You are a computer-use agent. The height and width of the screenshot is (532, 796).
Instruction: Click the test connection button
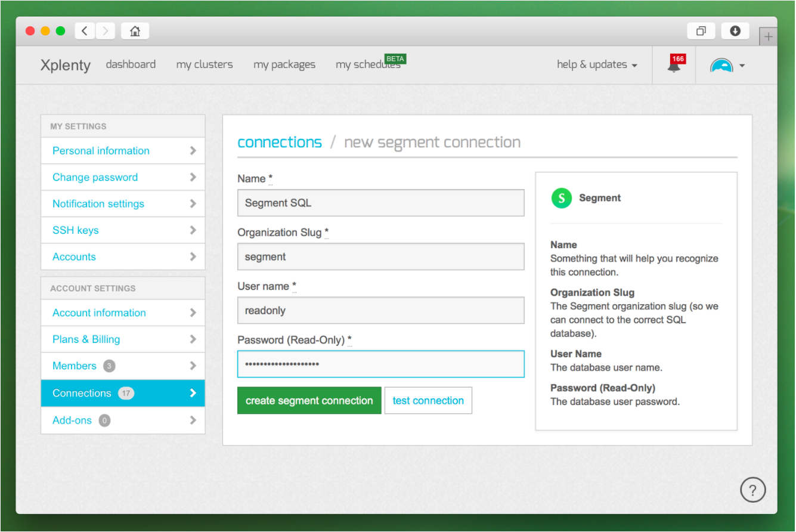tap(428, 401)
